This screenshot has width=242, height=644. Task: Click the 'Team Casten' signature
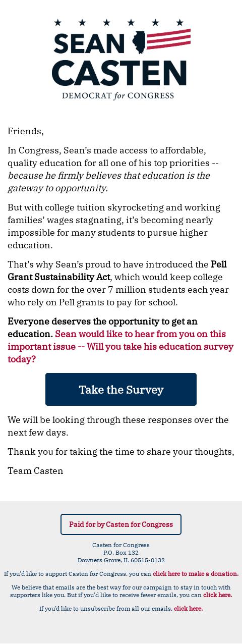click(35, 471)
